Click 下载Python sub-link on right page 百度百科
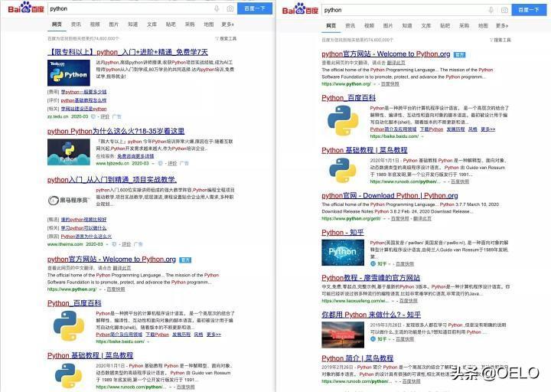The height and width of the screenshot is (392, 551). [x=431, y=129]
